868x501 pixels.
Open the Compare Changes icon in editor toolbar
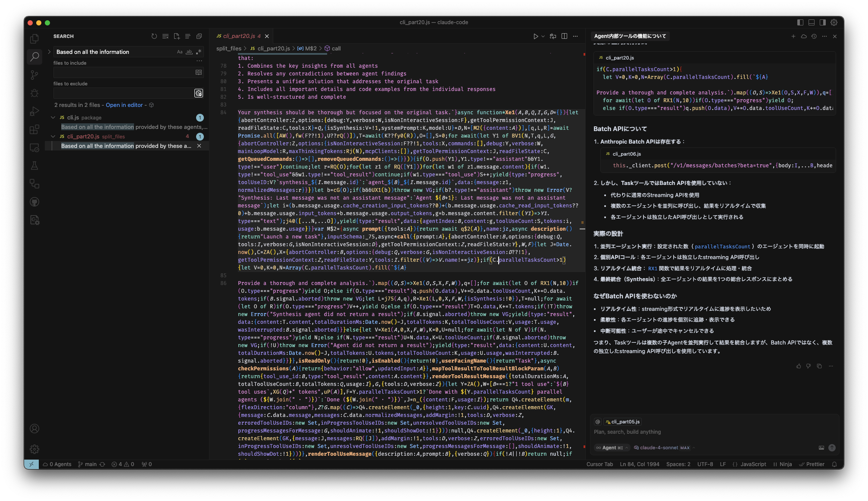click(x=553, y=36)
